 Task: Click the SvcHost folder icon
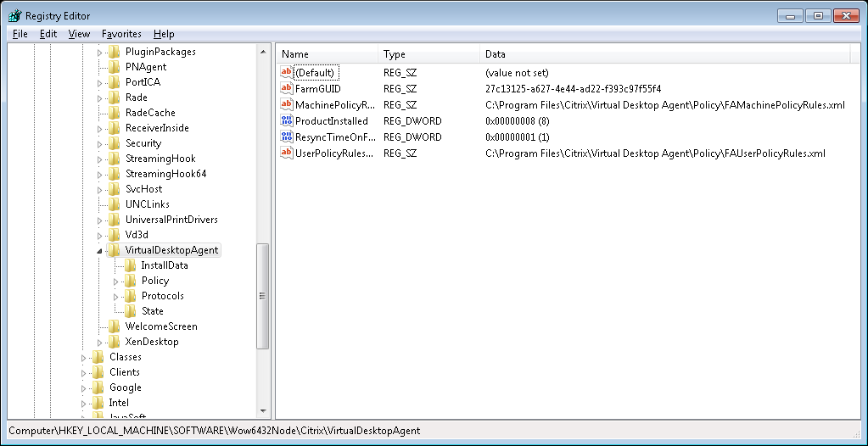(x=114, y=189)
